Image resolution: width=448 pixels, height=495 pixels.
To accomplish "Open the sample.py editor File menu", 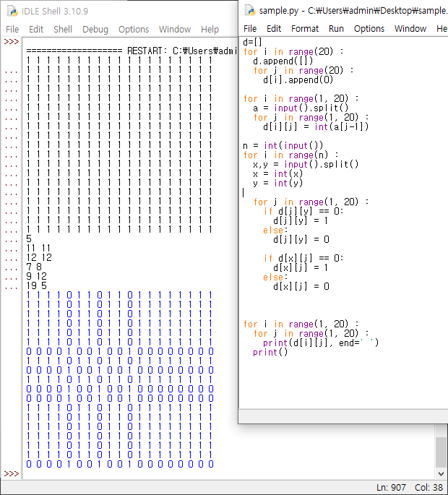I will click(x=250, y=29).
